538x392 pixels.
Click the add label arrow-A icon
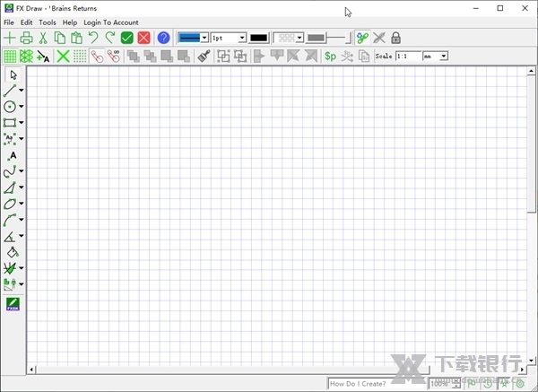coord(43,57)
